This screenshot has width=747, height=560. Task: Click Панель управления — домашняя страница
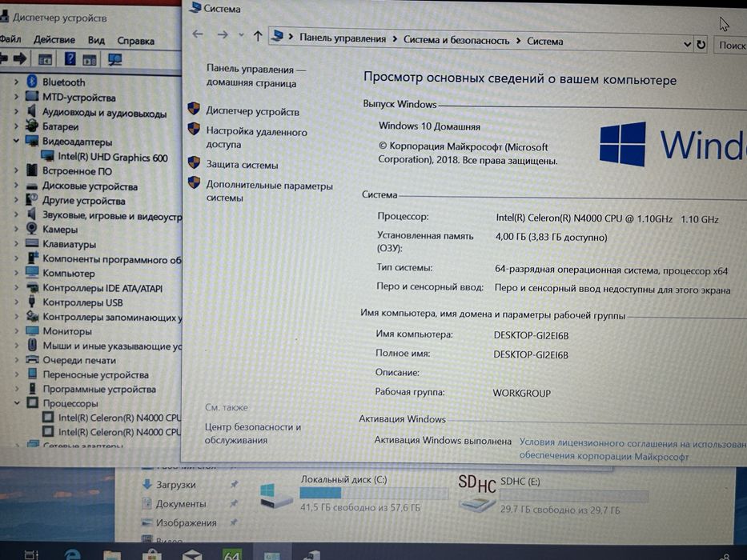pos(256,76)
